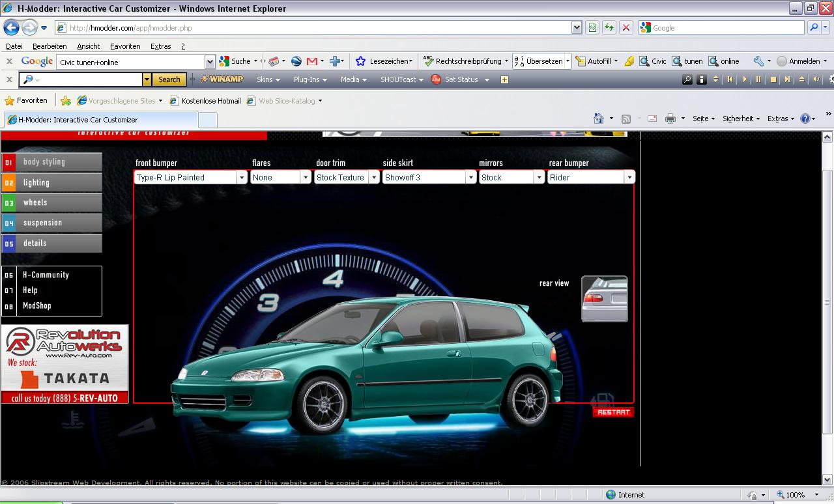Click the Winamp previous track button
Screen dimensions: 834x504
[730, 79]
